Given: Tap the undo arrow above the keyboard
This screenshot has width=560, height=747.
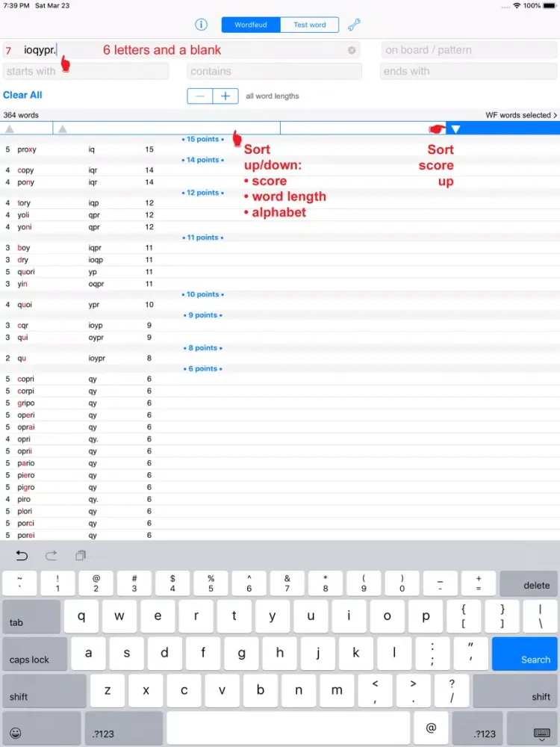Looking at the screenshot, I should (22, 555).
